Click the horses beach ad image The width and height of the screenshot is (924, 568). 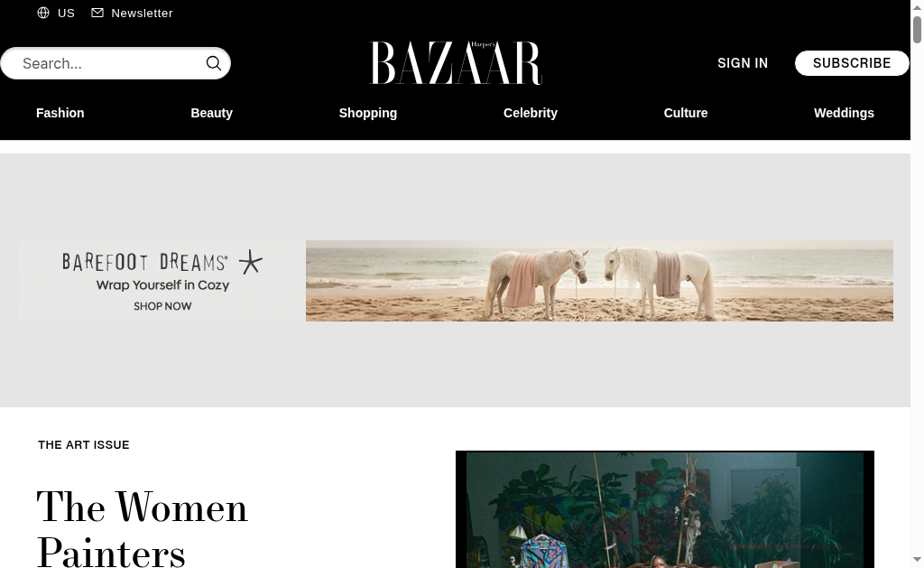click(599, 281)
